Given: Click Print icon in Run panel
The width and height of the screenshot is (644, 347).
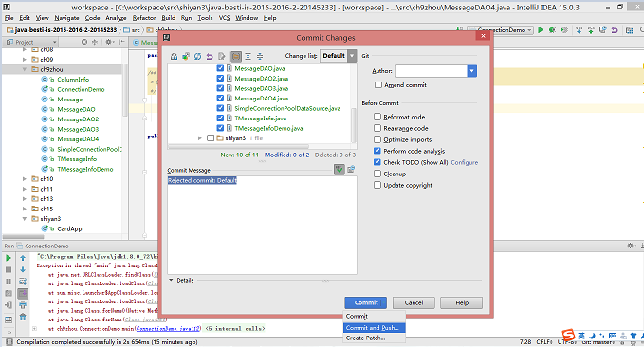Looking at the screenshot, I should click(x=23, y=305).
